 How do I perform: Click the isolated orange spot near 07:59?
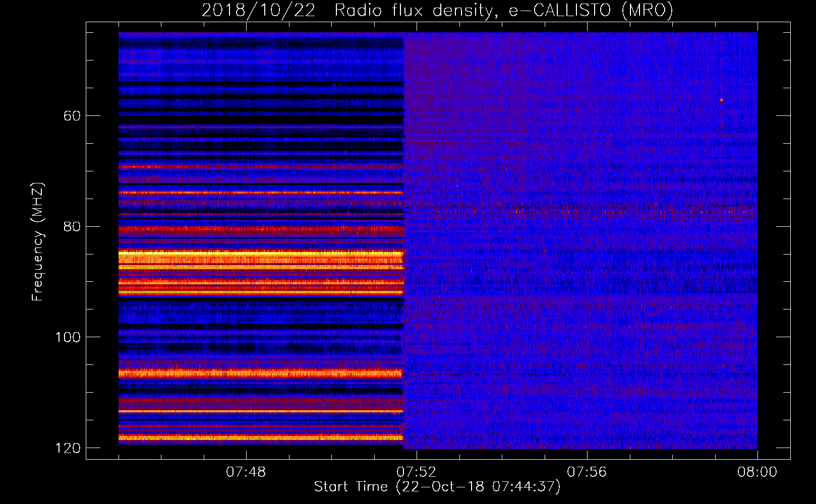(721, 100)
